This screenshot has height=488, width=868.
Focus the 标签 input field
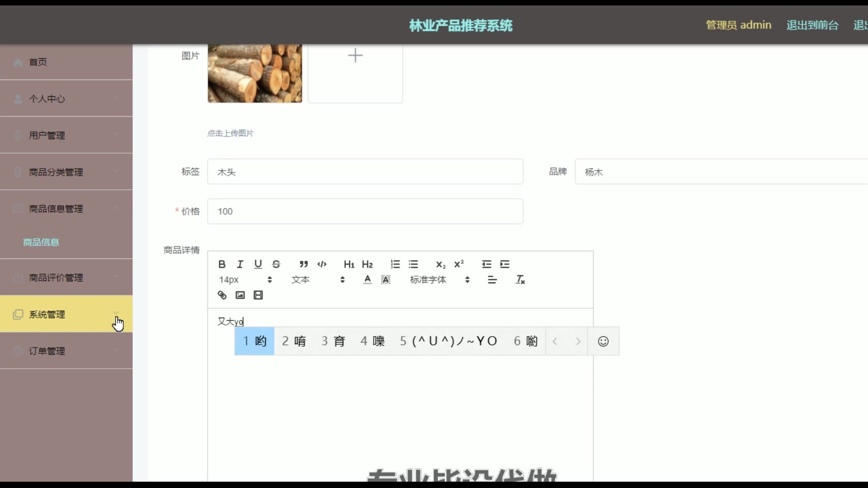[365, 172]
